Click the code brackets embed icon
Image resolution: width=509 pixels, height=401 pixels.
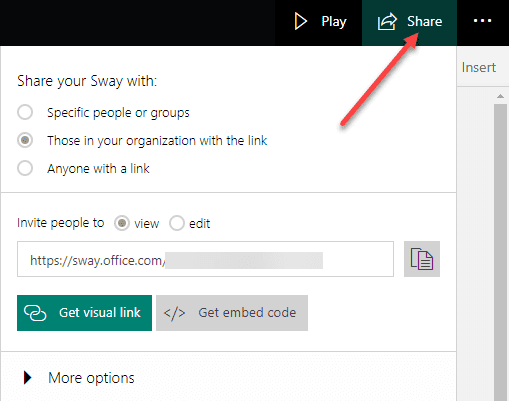(x=174, y=313)
